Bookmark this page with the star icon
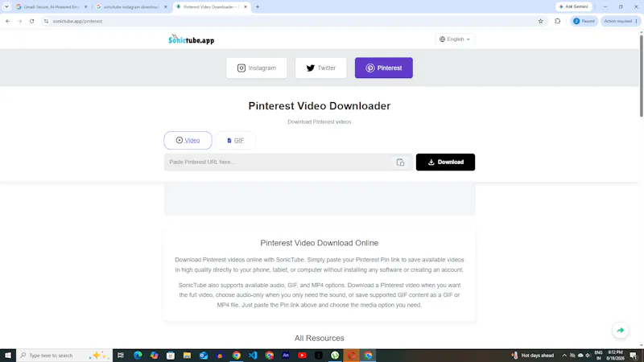Viewport: 644px width, 362px height. click(540, 21)
